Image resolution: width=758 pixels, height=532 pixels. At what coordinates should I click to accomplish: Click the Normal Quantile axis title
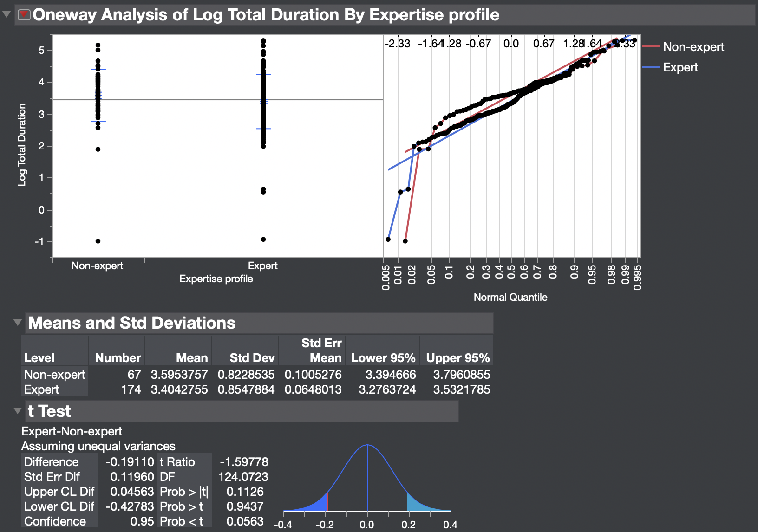coord(510,297)
